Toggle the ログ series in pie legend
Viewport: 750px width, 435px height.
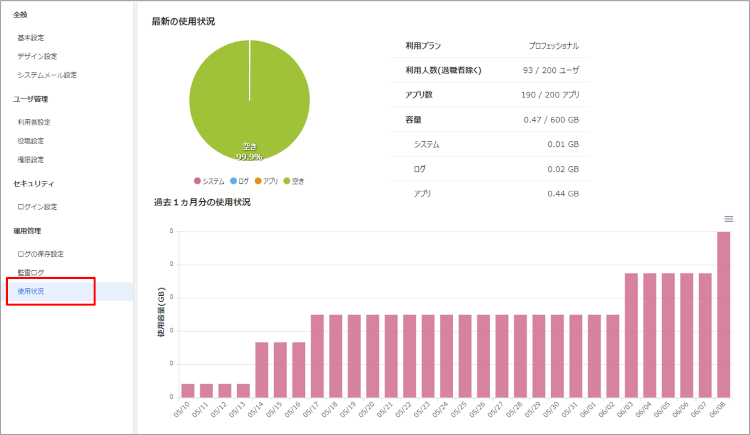(x=239, y=181)
